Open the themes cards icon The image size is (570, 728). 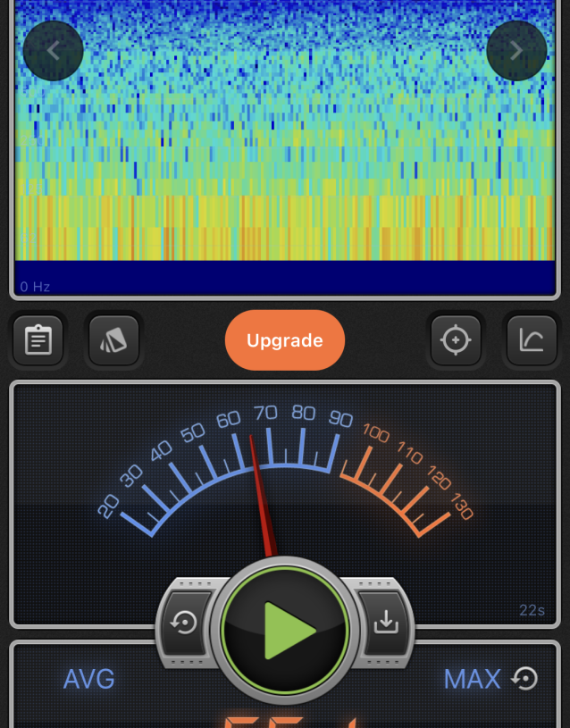coord(114,340)
